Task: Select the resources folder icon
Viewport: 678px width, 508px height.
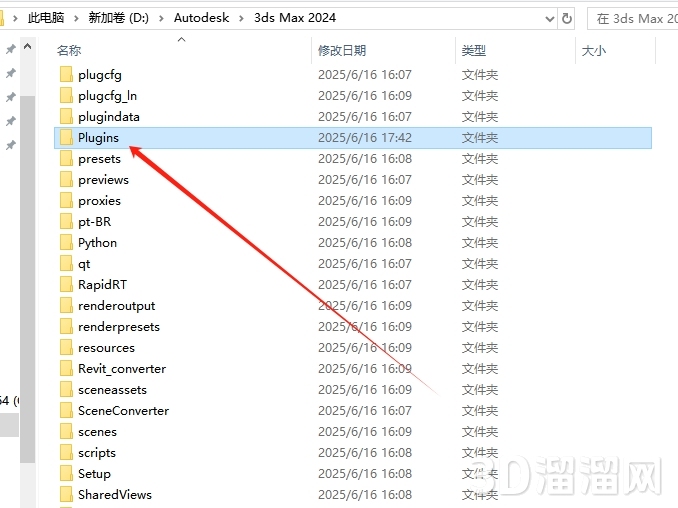Action: click(x=66, y=348)
